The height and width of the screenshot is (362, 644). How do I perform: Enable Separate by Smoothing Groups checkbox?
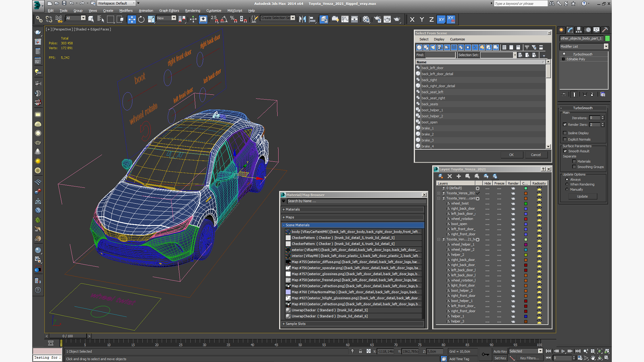[574, 167]
